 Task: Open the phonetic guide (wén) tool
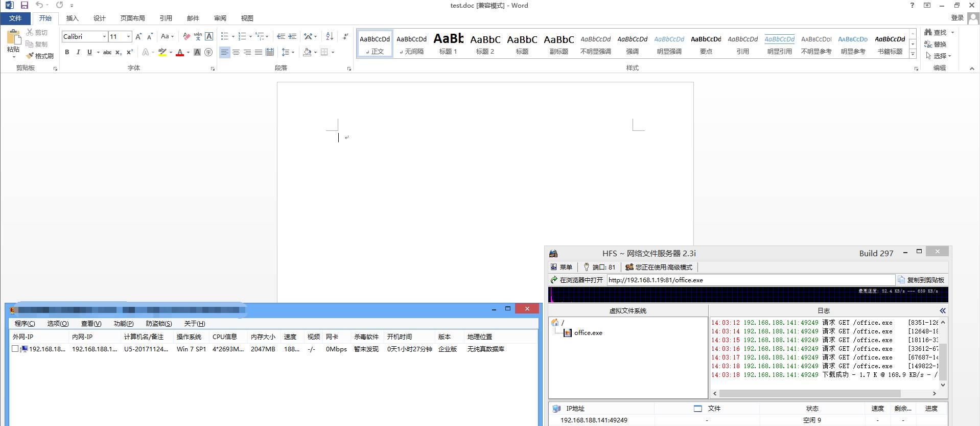coord(198,36)
